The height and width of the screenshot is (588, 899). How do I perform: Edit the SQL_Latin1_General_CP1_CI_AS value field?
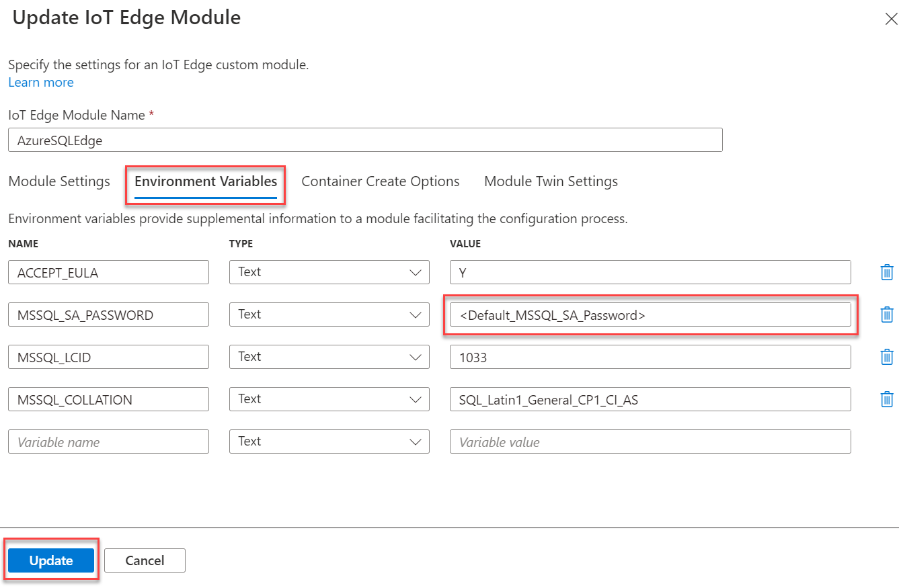tap(650, 399)
